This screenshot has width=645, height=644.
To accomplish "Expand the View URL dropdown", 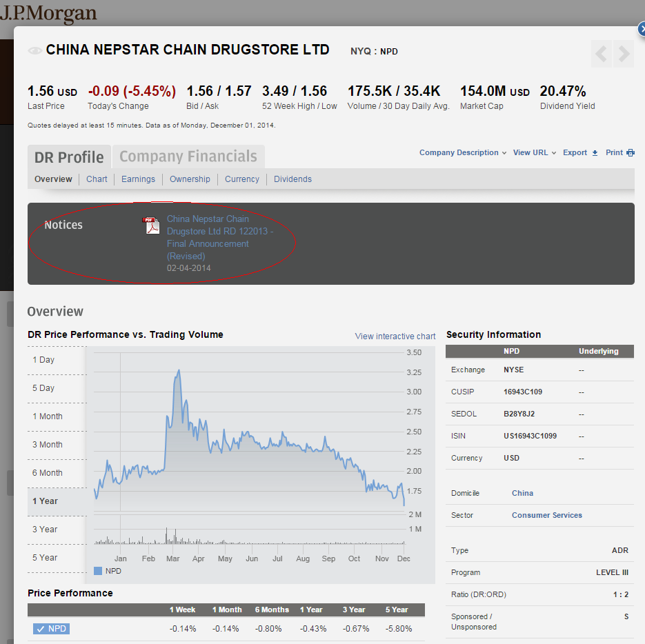I will pos(535,152).
